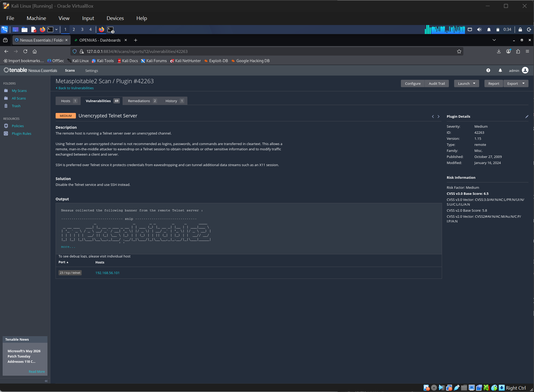Open the terminal emulator panel icon
Screen dimensions: 534x392
[x=50, y=29]
